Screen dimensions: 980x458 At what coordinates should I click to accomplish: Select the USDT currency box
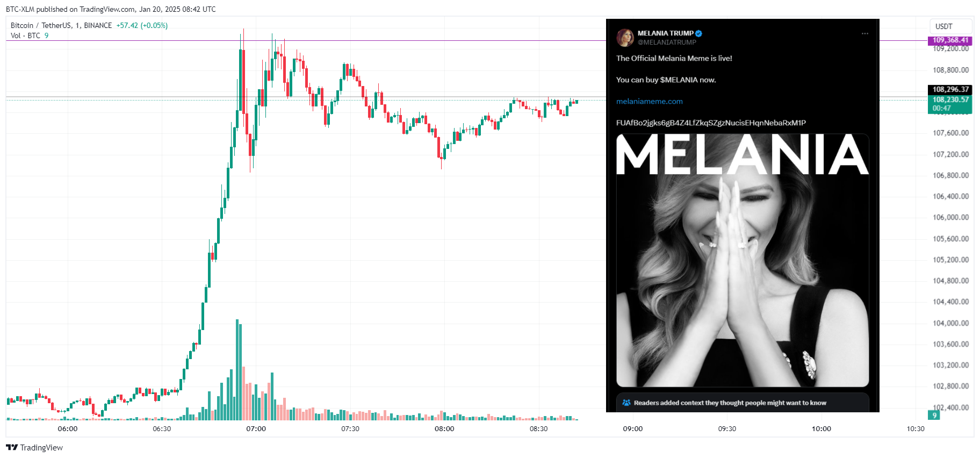[x=950, y=26]
